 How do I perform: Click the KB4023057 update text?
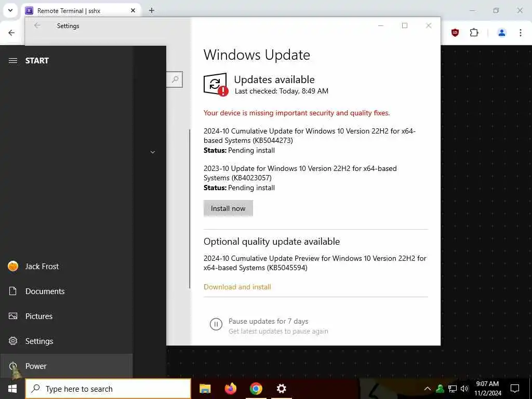pos(300,173)
